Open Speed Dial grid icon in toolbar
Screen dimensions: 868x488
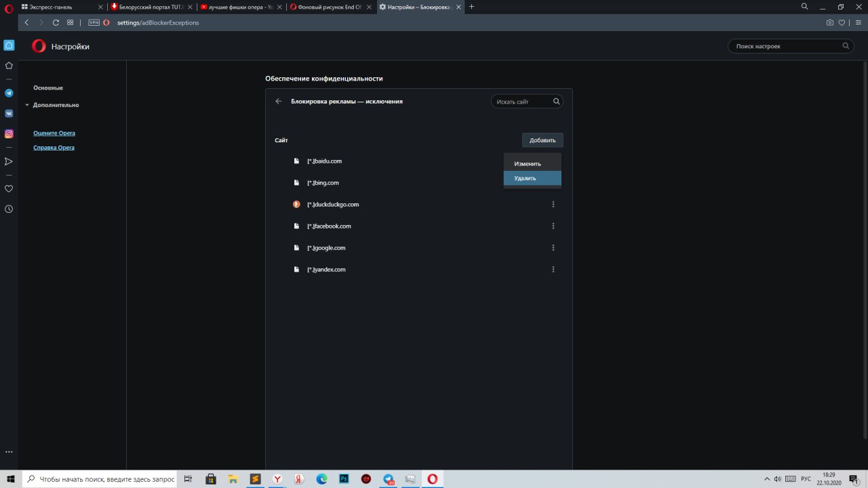pyautogui.click(x=70, y=22)
